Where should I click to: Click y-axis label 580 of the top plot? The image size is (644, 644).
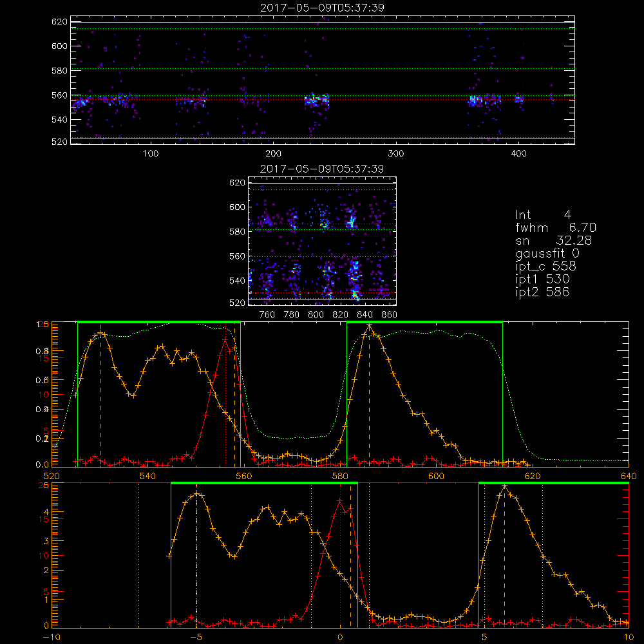point(59,71)
